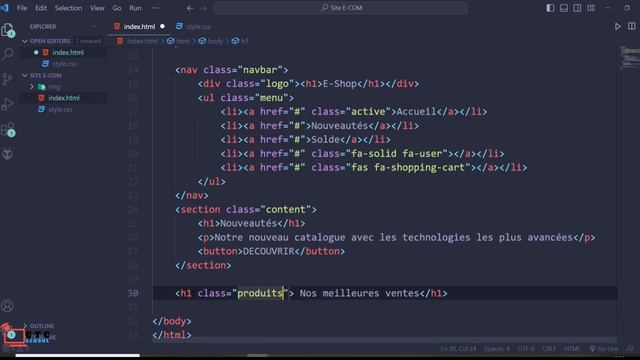Click the Solde list item text

(x=325, y=140)
